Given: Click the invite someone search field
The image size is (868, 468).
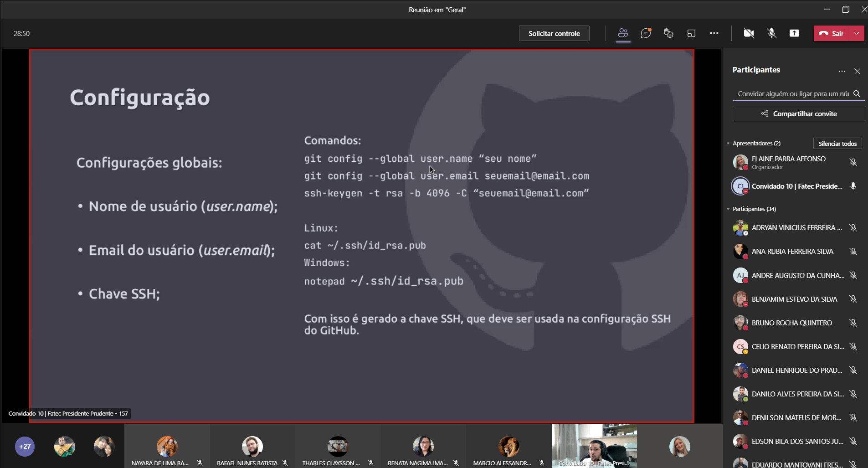Looking at the screenshot, I should 793,94.
